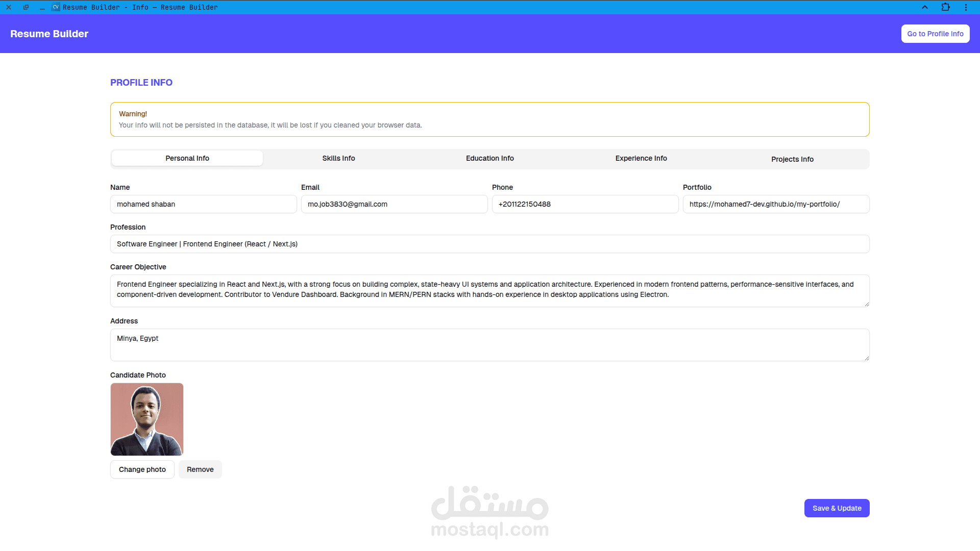Switch to the Skills Info tab

338,158
